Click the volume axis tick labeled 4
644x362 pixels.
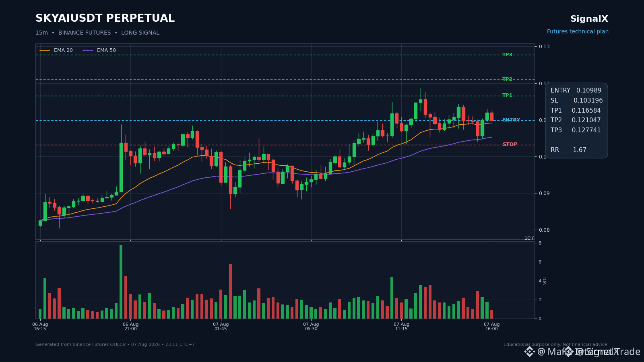click(x=540, y=281)
